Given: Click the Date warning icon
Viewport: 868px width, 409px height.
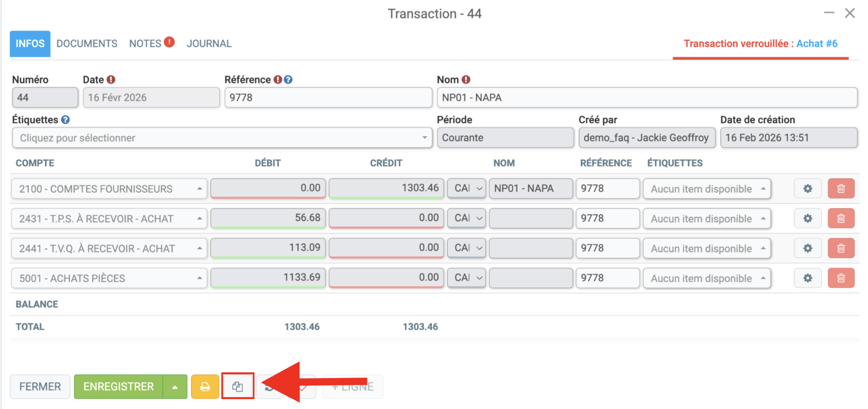Looking at the screenshot, I should 111,80.
